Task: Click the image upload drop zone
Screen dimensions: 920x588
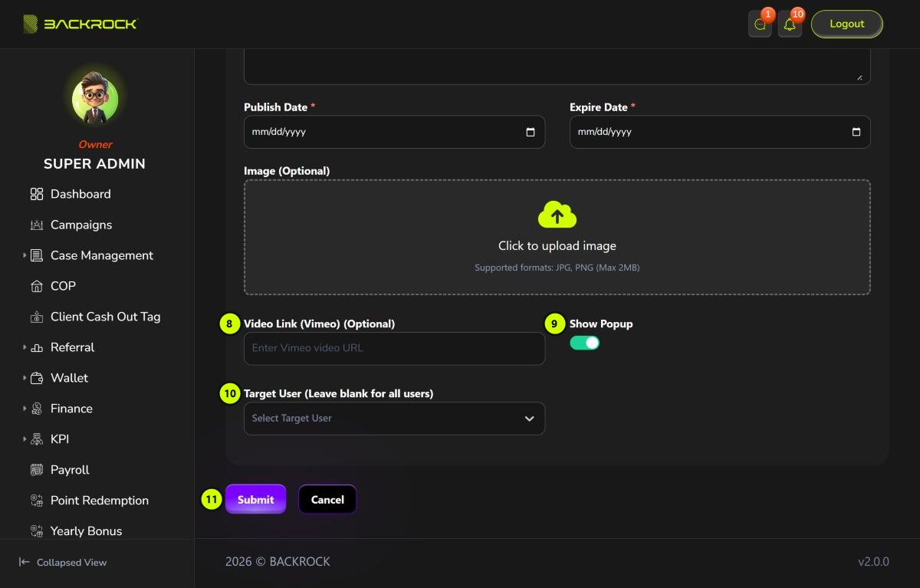Action: coord(557,237)
